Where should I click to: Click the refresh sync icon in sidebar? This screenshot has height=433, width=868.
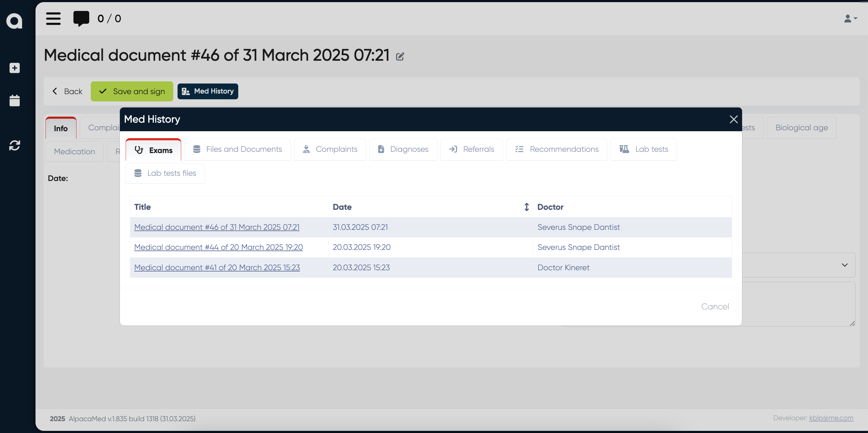point(15,145)
